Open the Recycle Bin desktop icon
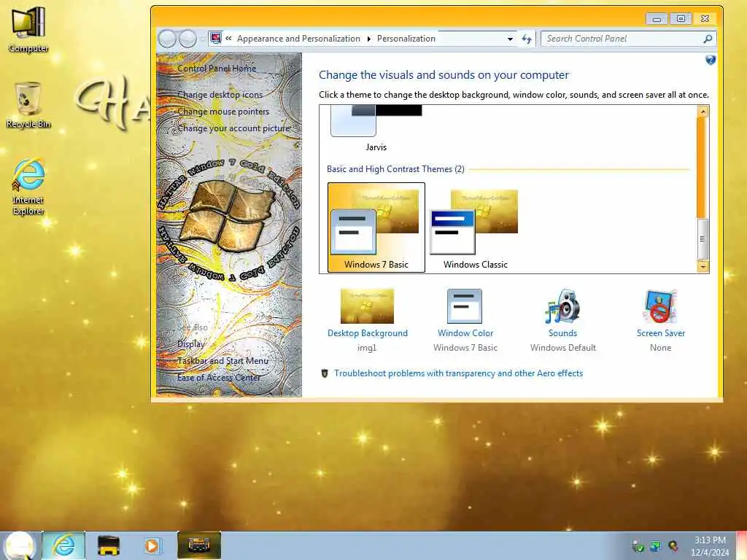Viewport: 747px width, 560px height. [28, 105]
